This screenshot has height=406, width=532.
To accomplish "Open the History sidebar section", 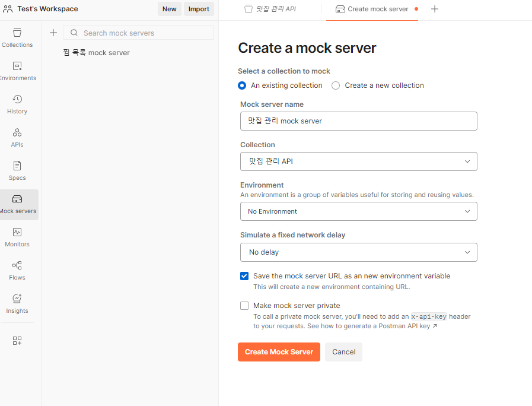I will (x=17, y=104).
